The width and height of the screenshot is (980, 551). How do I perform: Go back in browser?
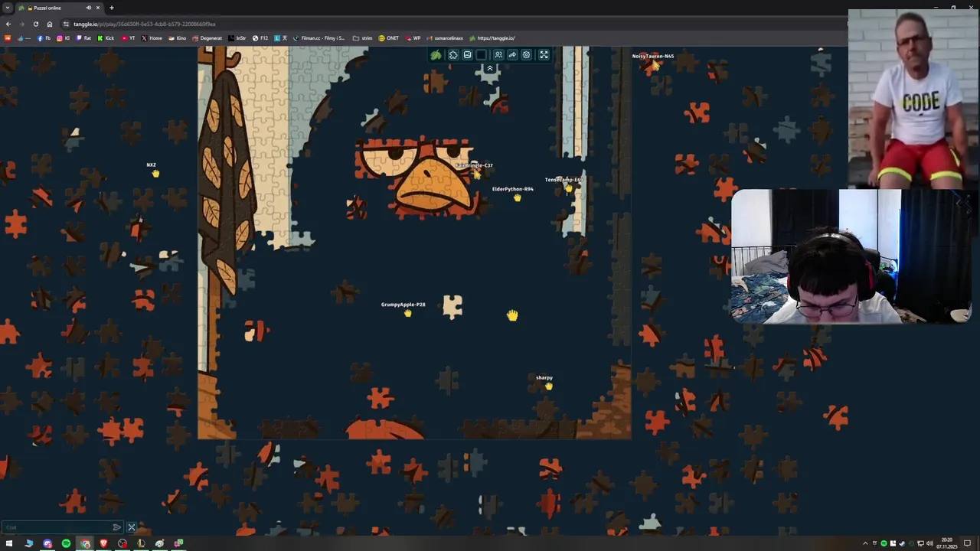8,24
